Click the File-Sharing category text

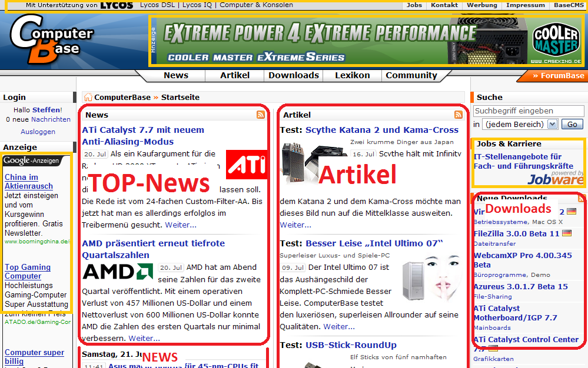tap(493, 296)
